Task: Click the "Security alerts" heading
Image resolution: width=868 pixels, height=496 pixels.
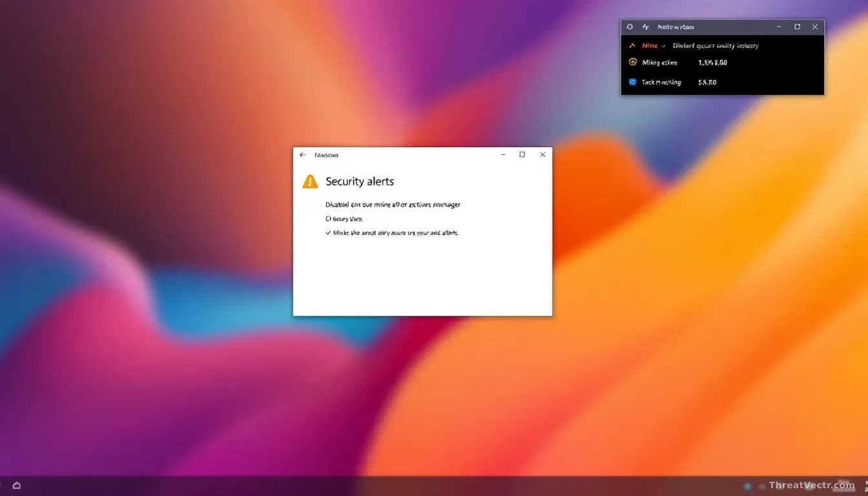Action: (360, 181)
